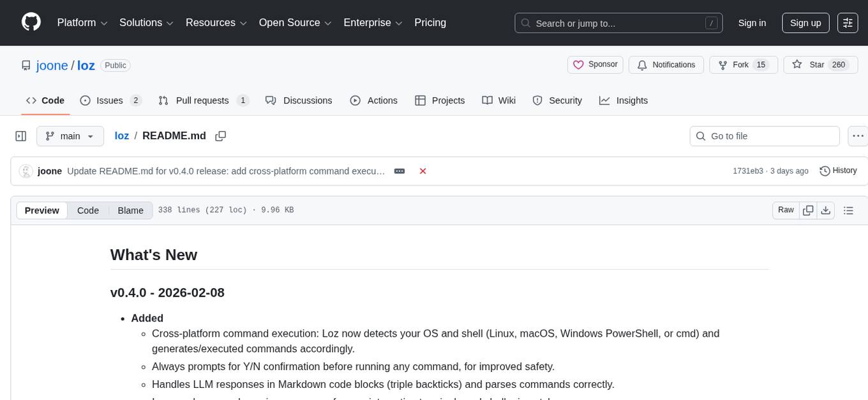The image size is (868, 400).
Task: Click the GitHub logo icon
Action: 31,22
